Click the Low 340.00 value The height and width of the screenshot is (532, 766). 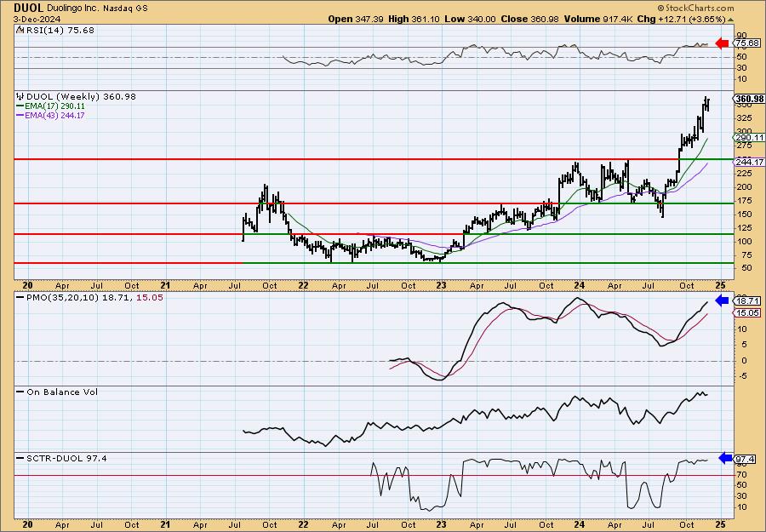[x=470, y=19]
